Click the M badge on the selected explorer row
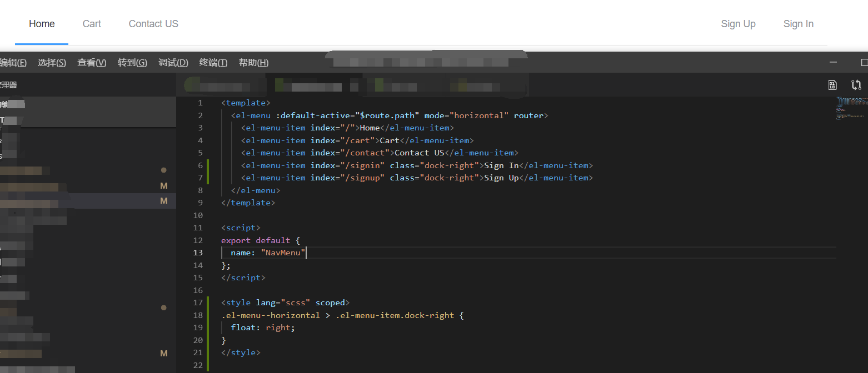Image resolution: width=868 pixels, height=373 pixels. 164,201
